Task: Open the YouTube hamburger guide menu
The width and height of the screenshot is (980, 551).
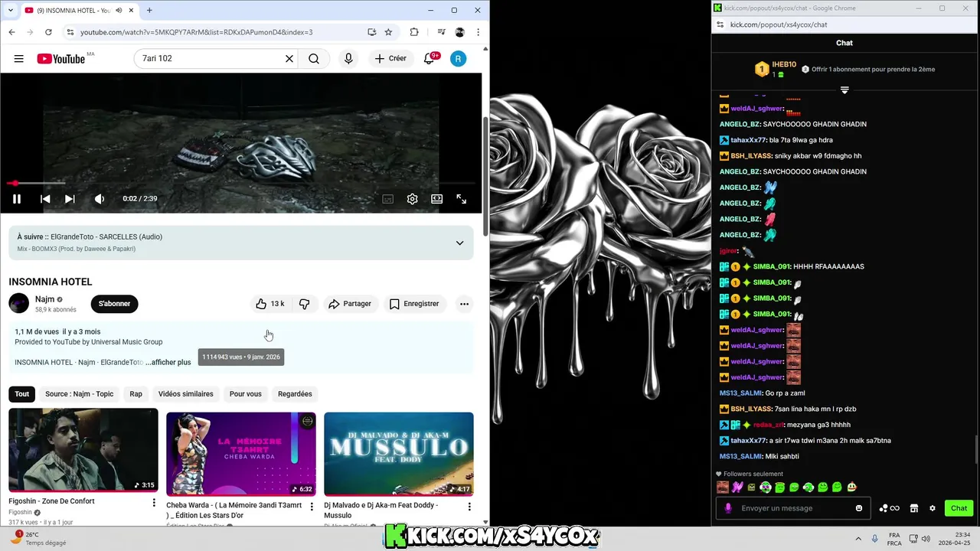Action: coord(19,59)
